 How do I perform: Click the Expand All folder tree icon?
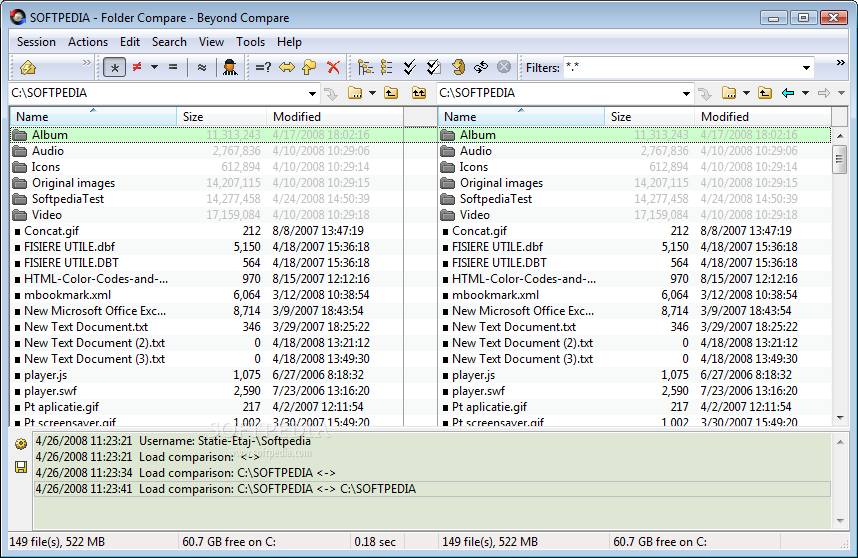click(x=365, y=67)
